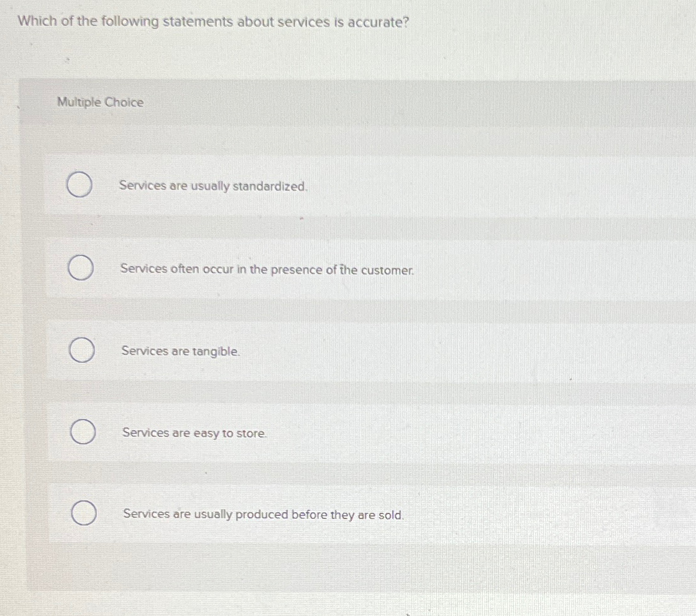This screenshot has width=696, height=616.
Task: Pick the radio circle for 'Services are easy to store'
Action: tap(83, 433)
